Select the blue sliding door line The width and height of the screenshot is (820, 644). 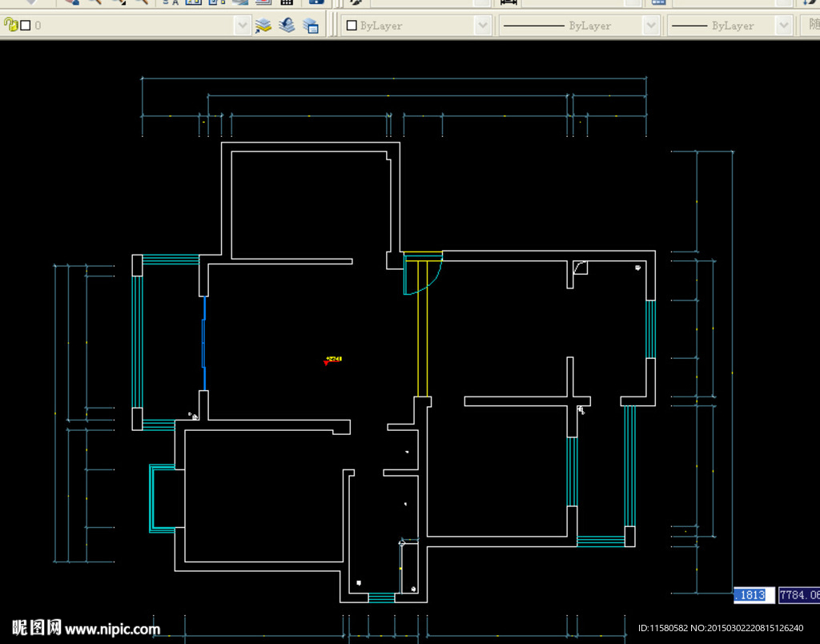click(204, 344)
